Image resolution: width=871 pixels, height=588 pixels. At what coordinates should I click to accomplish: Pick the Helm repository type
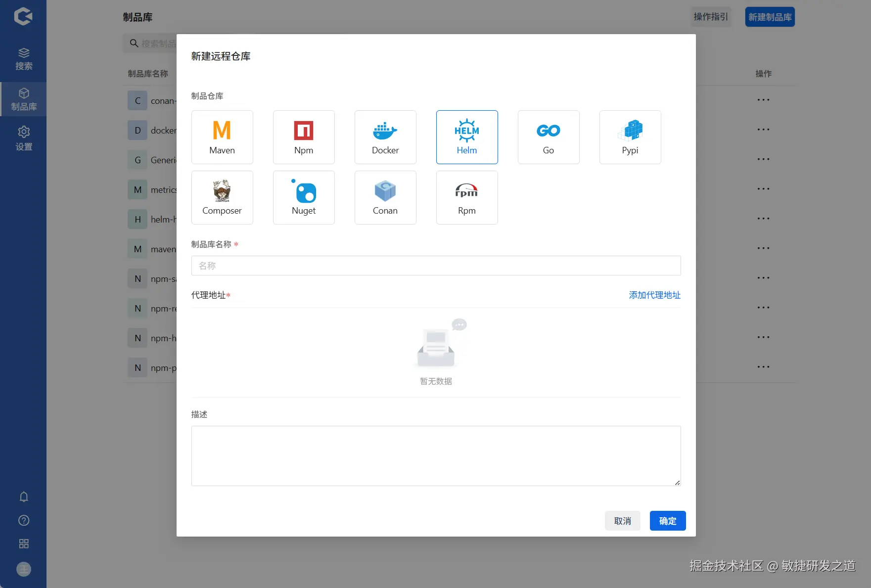click(467, 137)
